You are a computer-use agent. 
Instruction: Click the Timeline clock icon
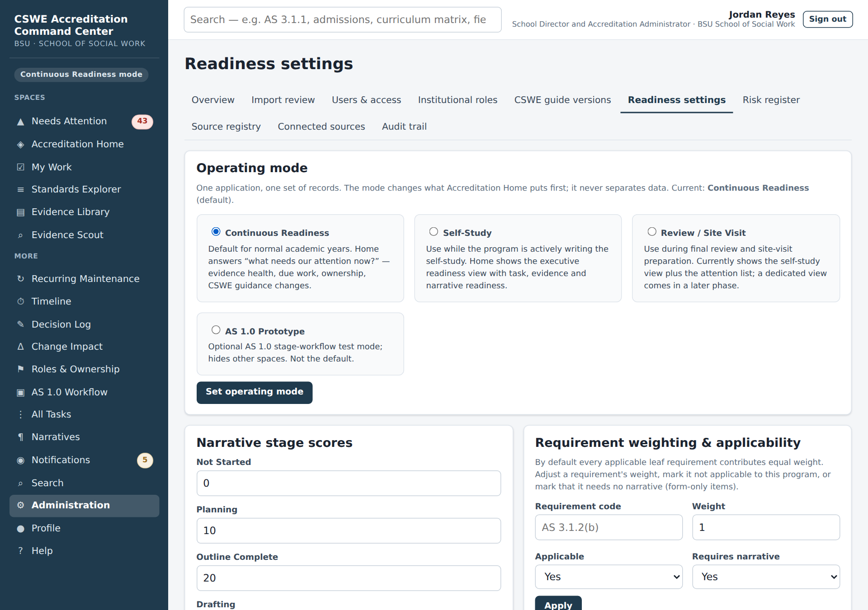coord(20,301)
